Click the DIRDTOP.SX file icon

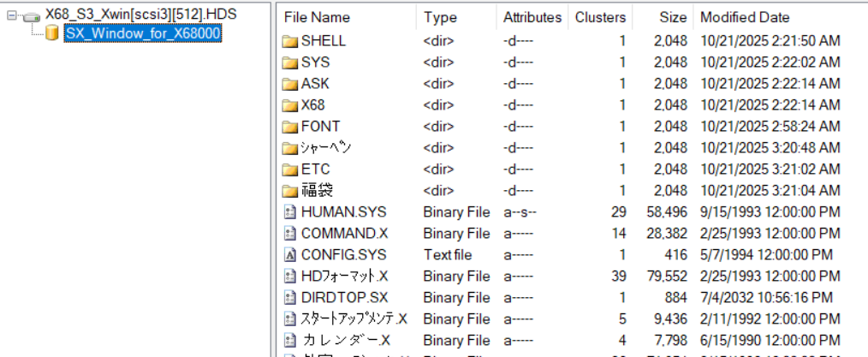(289, 298)
